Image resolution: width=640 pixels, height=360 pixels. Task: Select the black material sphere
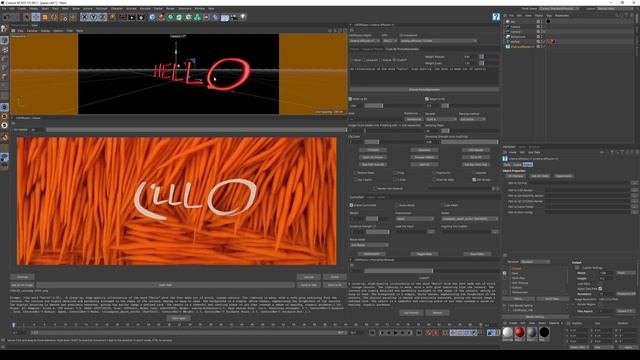click(x=544, y=332)
